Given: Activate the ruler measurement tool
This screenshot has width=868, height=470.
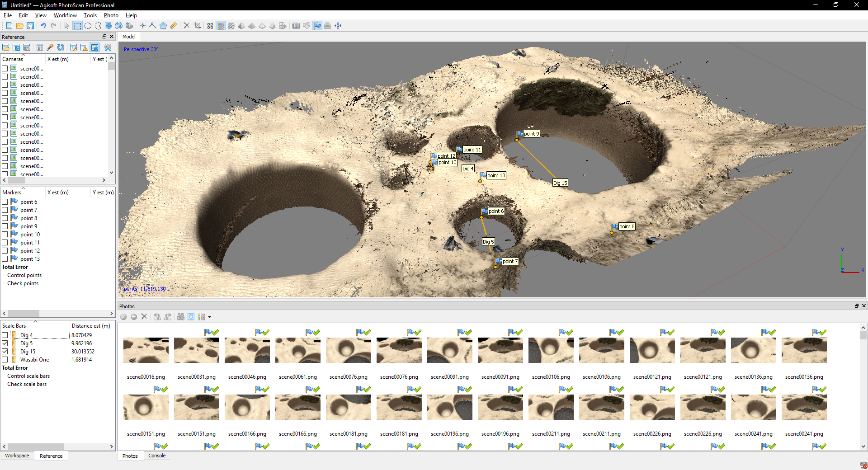Looking at the screenshot, I should [174, 26].
